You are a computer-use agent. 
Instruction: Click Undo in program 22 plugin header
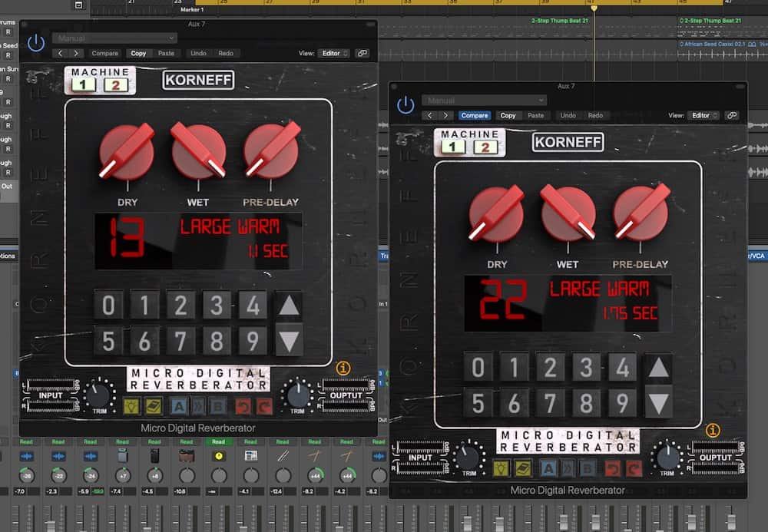point(568,115)
